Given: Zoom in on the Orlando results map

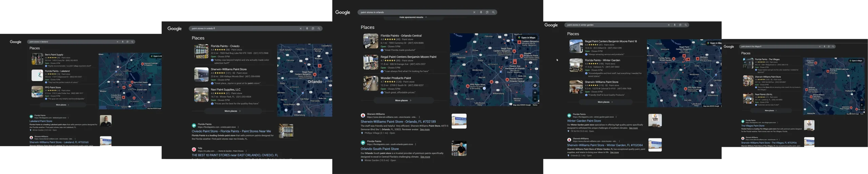Looking at the screenshot, I should (535, 92).
